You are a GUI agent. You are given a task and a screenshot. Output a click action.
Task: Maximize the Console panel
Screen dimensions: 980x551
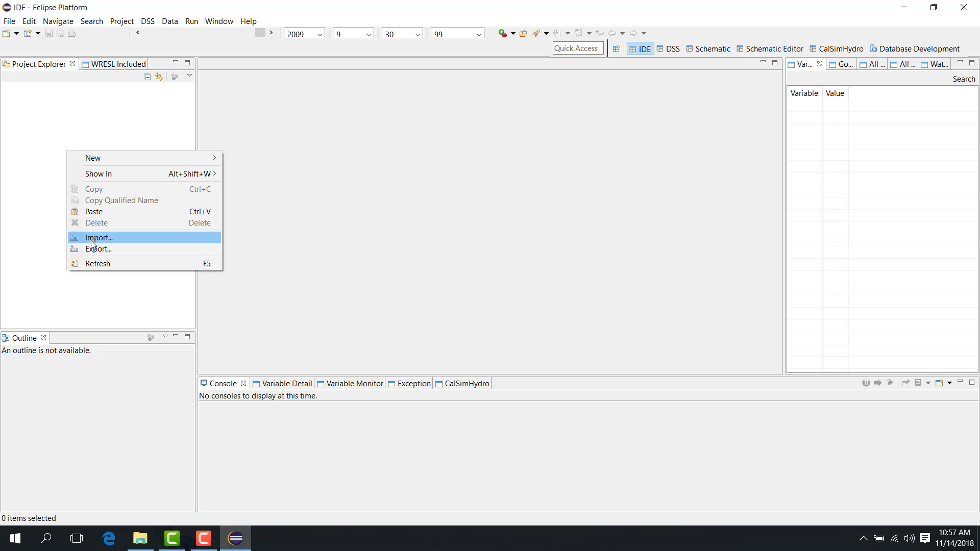(x=972, y=382)
